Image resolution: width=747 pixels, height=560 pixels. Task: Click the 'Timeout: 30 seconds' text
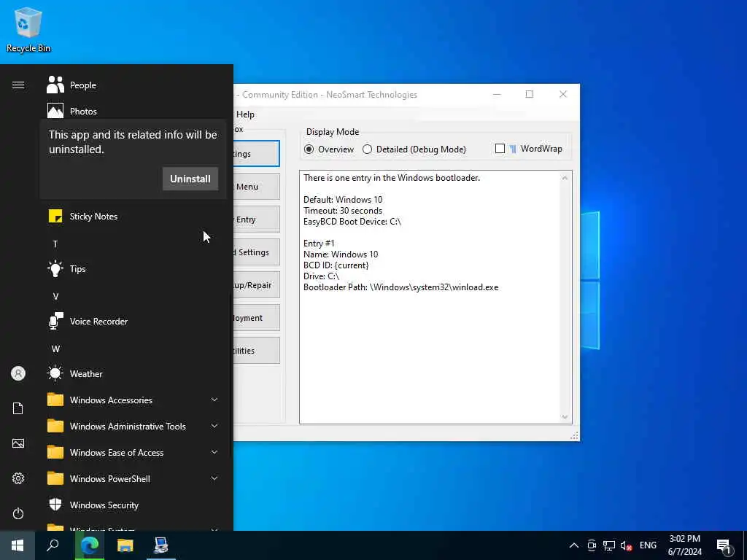[x=343, y=211]
